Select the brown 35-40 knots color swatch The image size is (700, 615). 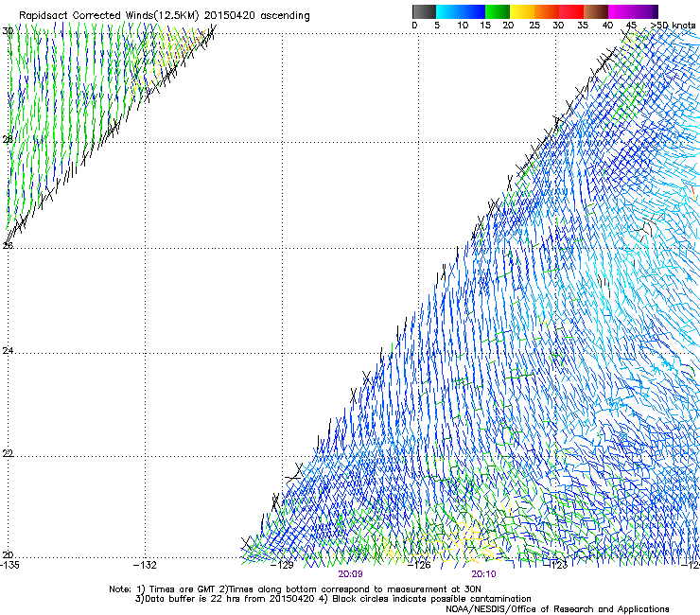pos(596,11)
